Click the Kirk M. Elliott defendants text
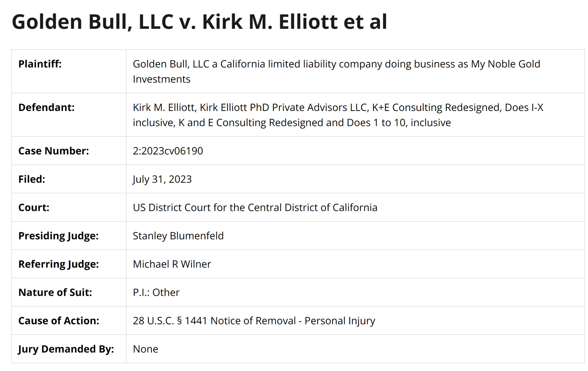 (338, 115)
